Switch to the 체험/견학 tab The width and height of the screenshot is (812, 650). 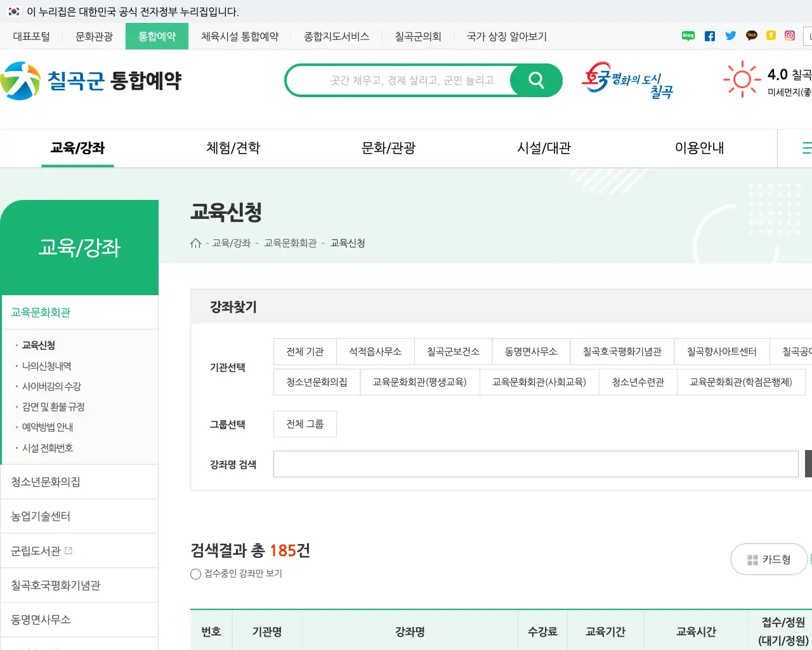pos(232,148)
